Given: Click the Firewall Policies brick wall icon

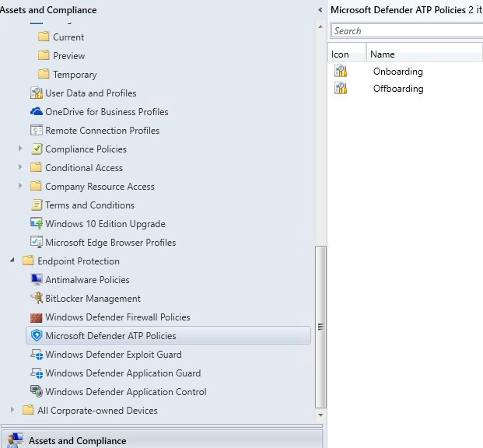Looking at the screenshot, I should pos(36,317).
